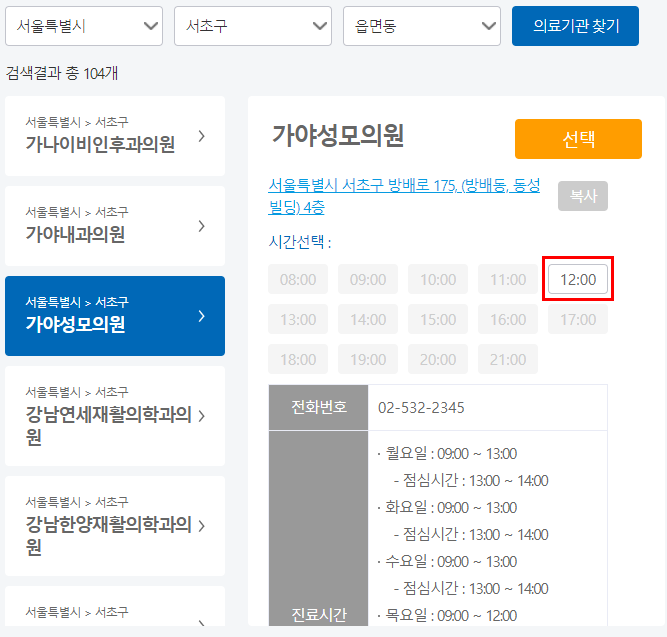
Task: Choose the 17:00 time slot
Action: [x=578, y=320]
